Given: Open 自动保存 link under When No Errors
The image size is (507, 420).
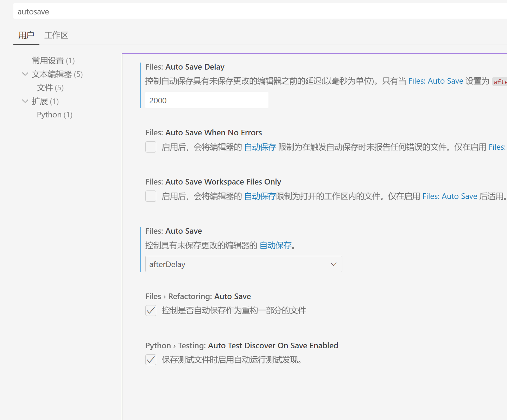Looking at the screenshot, I should [x=260, y=147].
